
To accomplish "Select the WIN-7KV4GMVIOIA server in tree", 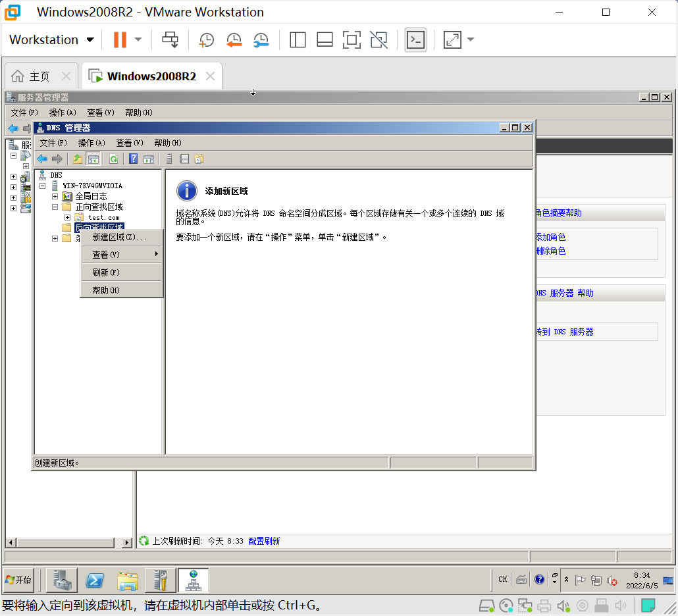I will tap(93, 186).
